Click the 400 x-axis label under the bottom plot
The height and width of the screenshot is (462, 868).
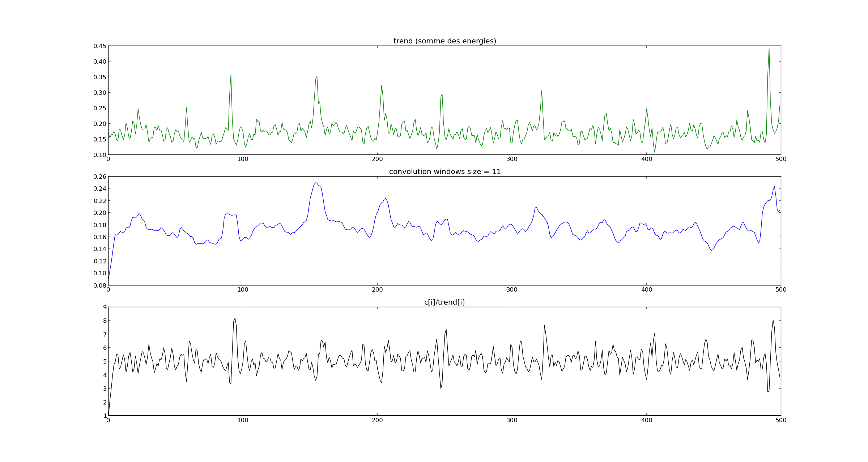(646, 420)
